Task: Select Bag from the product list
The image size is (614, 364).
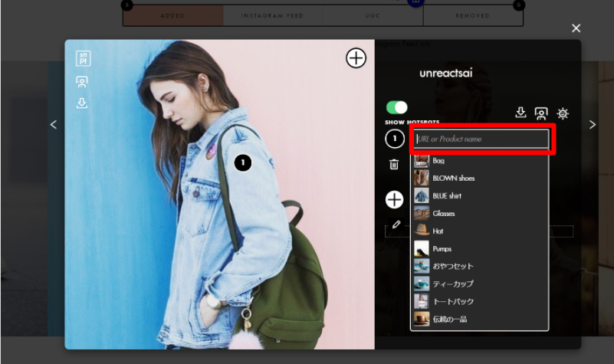Action: click(x=479, y=160)
